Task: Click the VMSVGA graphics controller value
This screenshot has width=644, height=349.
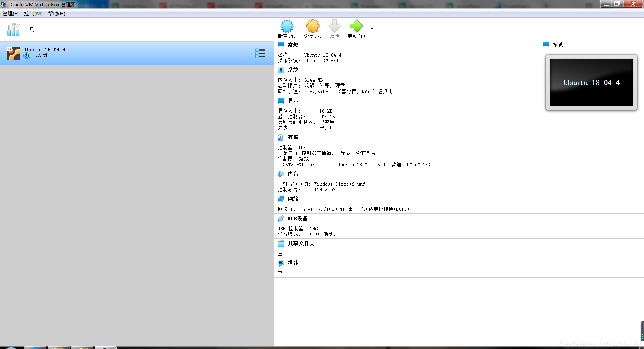Action: (327, 117)
